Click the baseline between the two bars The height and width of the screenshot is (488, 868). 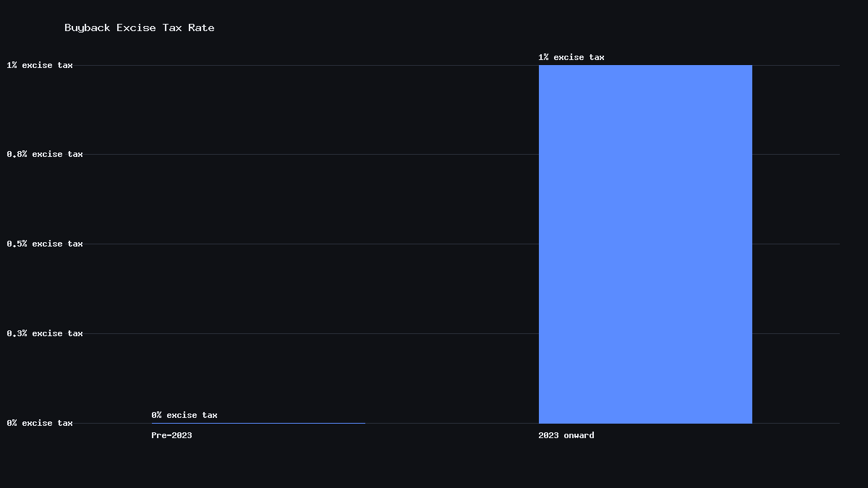coord(452,423)
